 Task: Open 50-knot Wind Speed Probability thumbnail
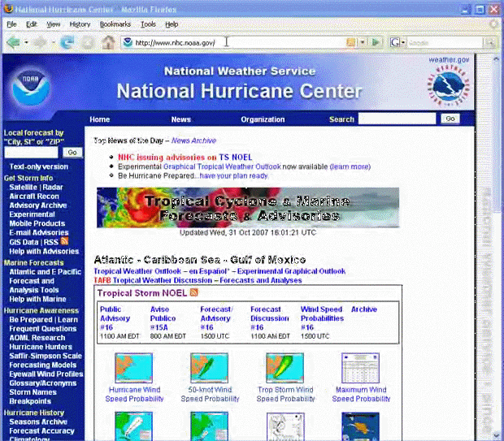coord(209,368)
